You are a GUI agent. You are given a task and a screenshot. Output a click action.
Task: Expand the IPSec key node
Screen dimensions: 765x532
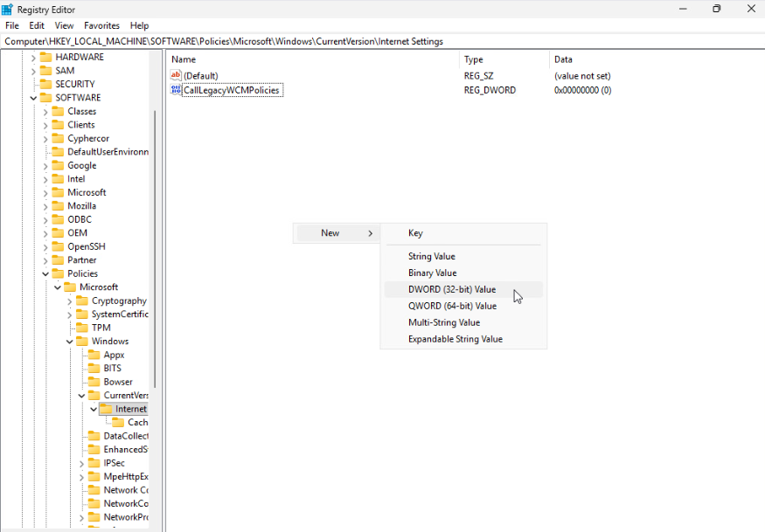tap(82, 463)
